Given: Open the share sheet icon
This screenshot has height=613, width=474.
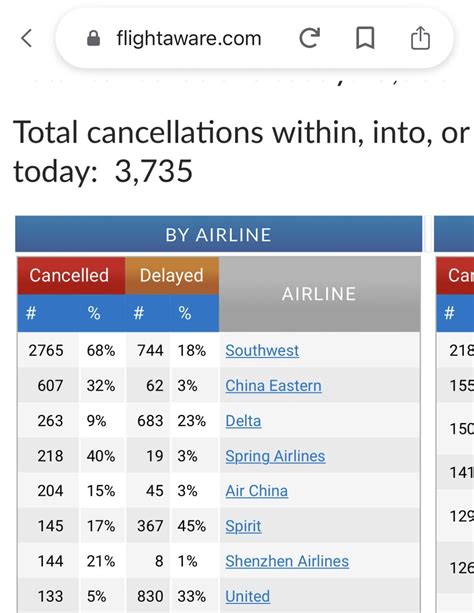Looking at the screenshot, I should [x=420, y=38].
